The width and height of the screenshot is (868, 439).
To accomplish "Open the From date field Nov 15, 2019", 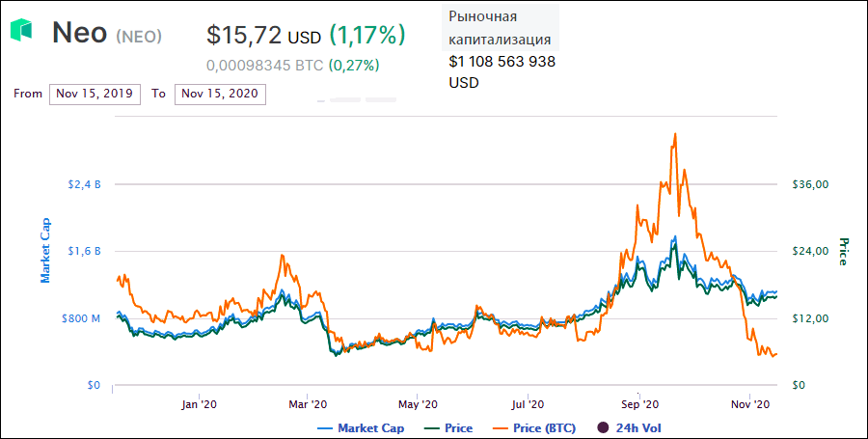I will pos(95,94).
